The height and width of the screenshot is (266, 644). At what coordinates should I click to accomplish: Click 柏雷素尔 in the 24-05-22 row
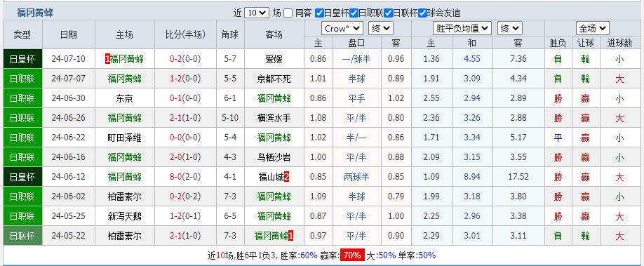[125, 236]
